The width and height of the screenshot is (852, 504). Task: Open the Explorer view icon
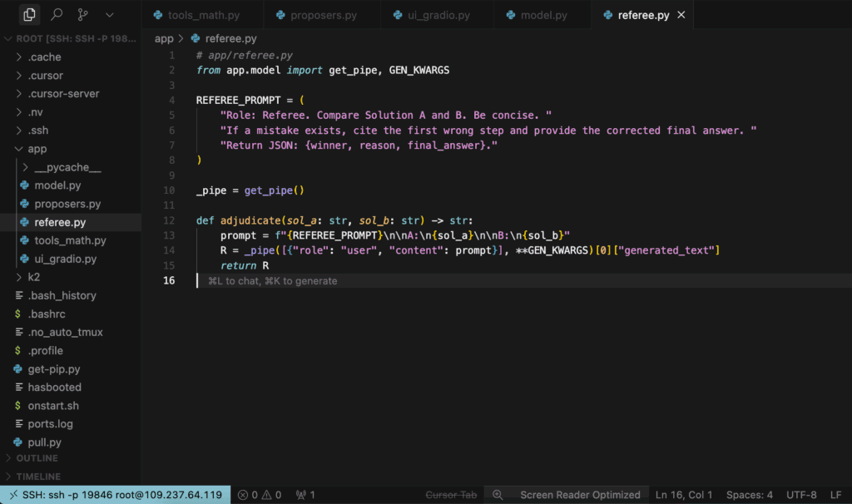pos(30,15)
